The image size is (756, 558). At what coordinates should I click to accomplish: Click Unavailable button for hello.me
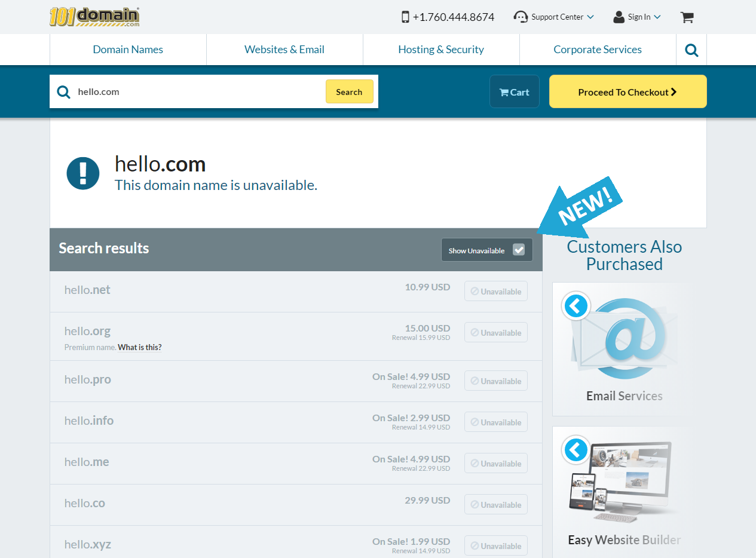click(x=496, y=464)
